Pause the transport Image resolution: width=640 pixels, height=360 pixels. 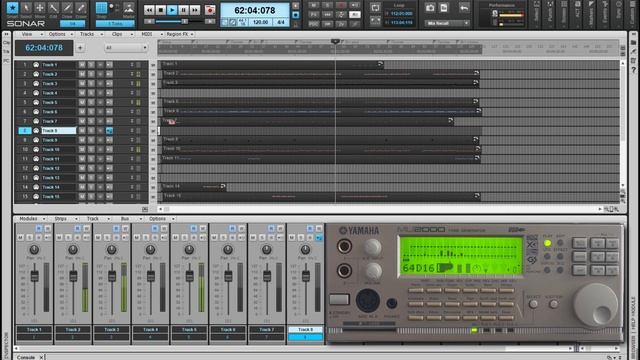[x=184, y=10]
